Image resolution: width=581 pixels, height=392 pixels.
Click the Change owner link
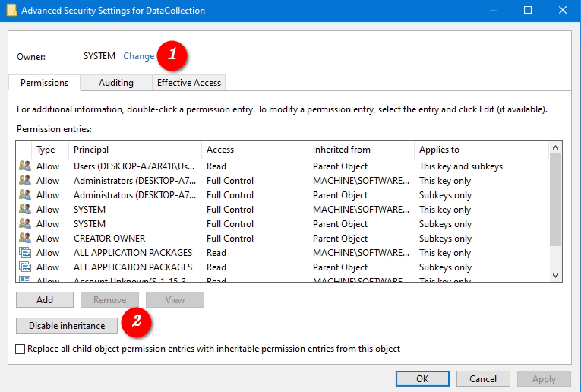[138, 56]
